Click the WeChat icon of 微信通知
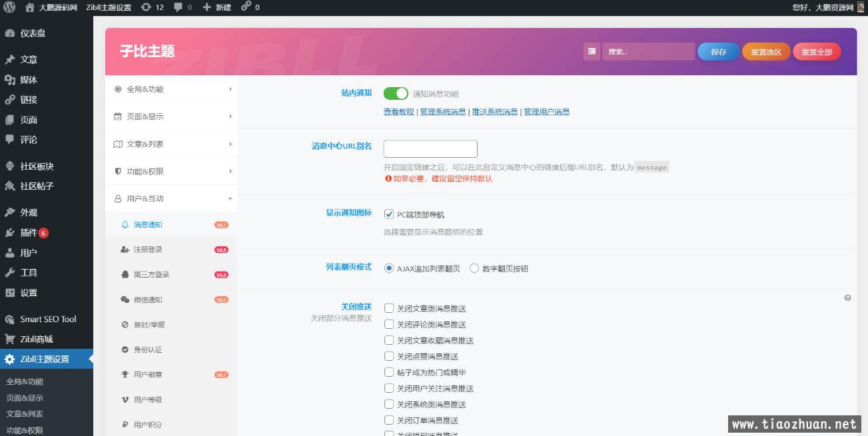Screen dimensions: 868x436 pos(125,300)
